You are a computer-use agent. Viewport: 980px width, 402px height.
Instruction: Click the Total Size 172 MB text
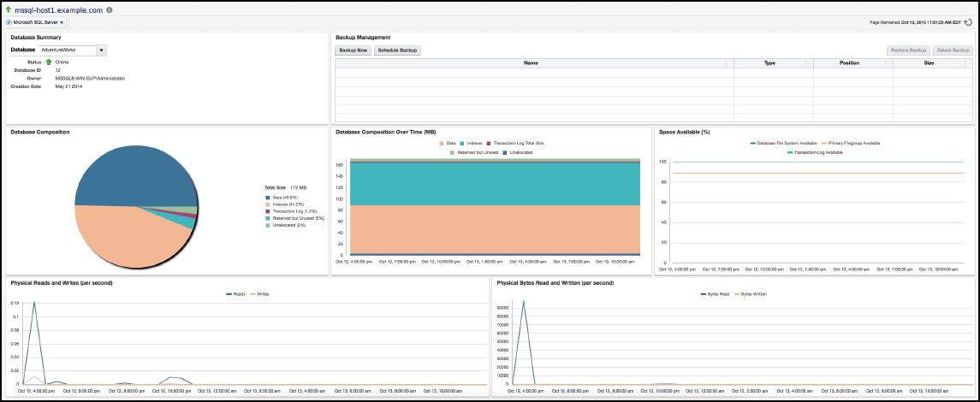286,187
